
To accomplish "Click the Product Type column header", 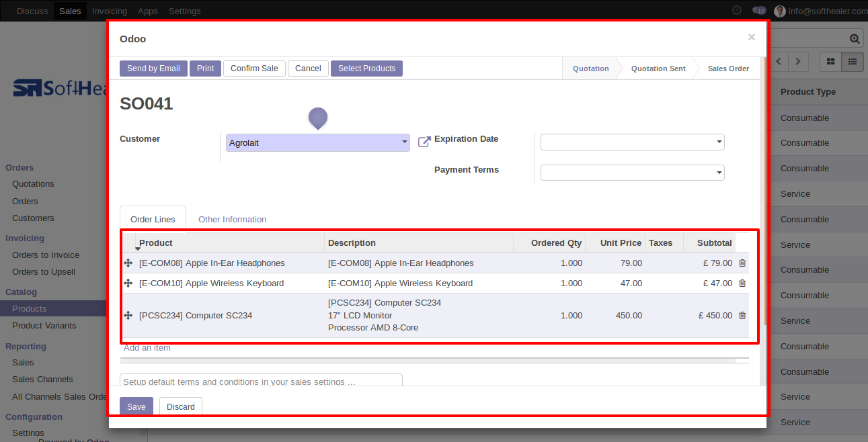I will pos(808,92).
